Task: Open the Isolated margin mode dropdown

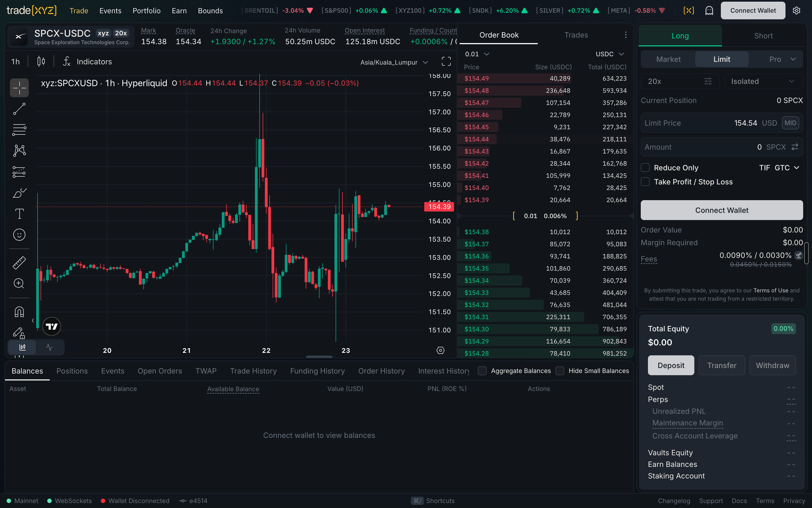Action: point(763,81)
